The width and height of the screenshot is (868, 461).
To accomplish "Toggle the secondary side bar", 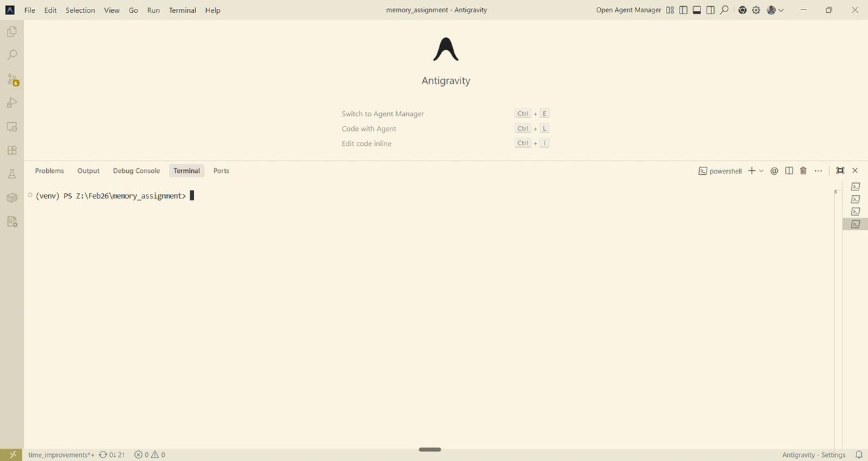I will (x=710, y=10).
